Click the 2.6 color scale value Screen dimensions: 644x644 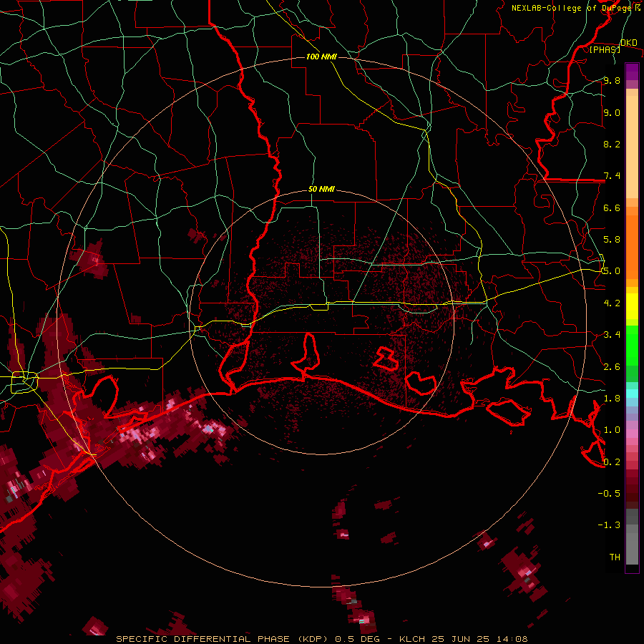(x=612, y=367)
